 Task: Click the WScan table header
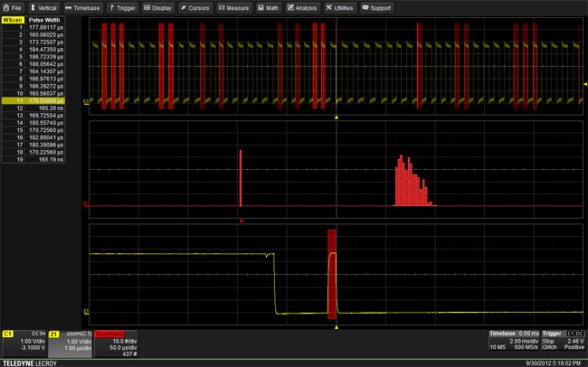pyautogui.click(x=12, y=19)
